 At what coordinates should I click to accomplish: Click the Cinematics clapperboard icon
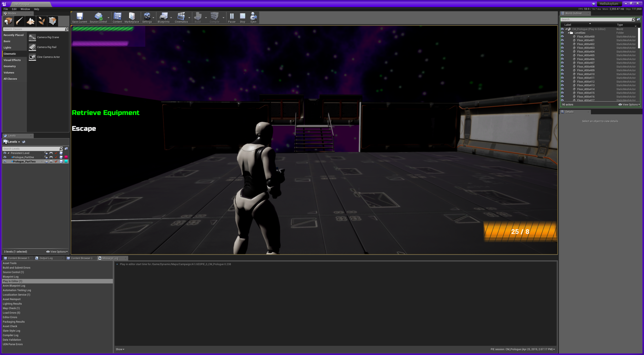[x=181, y=17]
